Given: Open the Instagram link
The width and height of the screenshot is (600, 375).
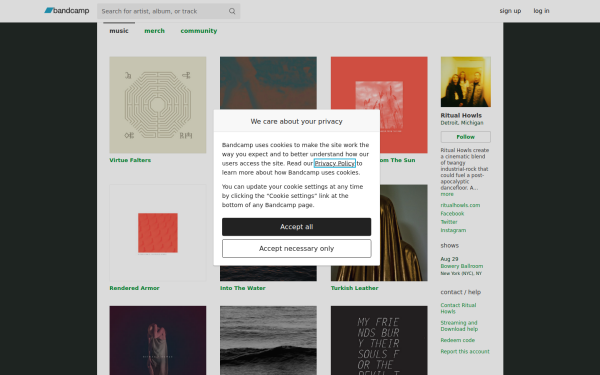Looking at the screenshot, I should 453,230.
